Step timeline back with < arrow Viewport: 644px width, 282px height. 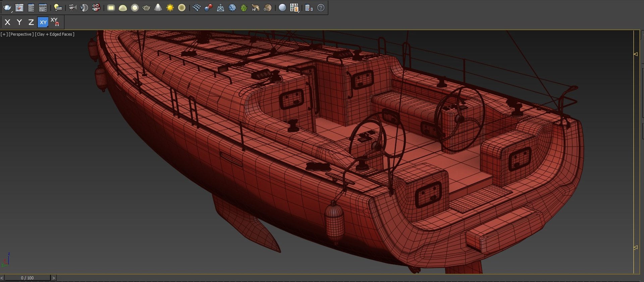point(2,278)
